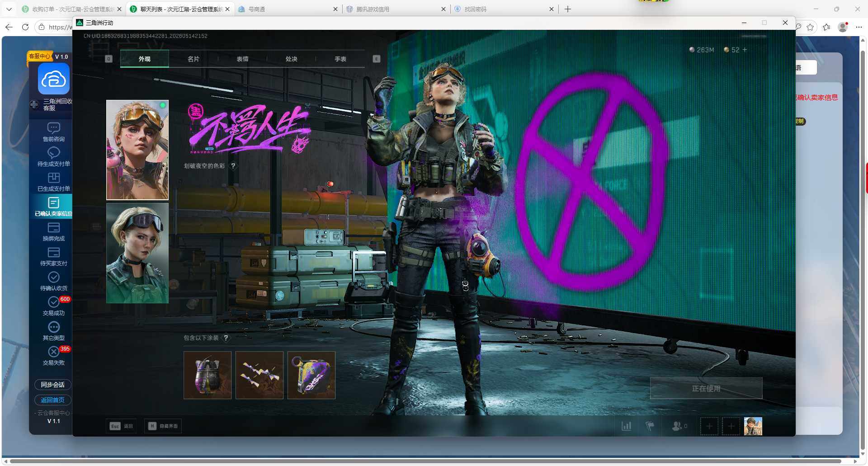Click the flag icon in bottom bar
The height and width of the screenshot is (466, 868).
click(650, 426)
